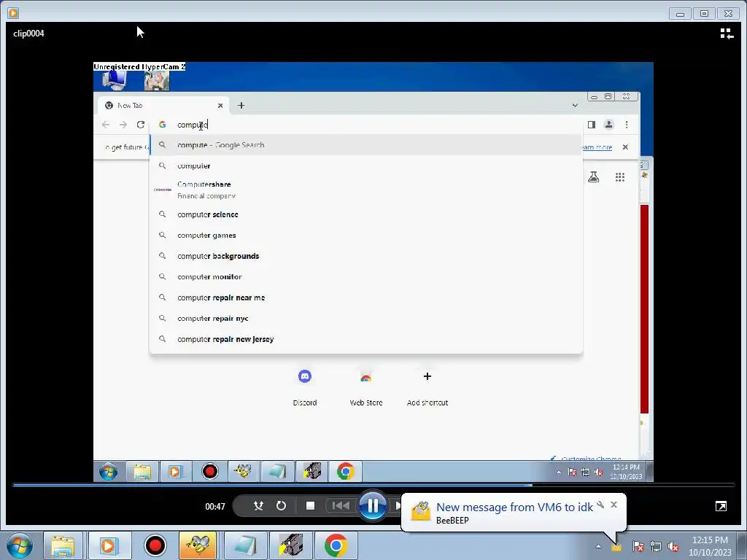The image size is (747, 560).
Task: Show hidden system tray icons
Action: pyautogui.click(x=598, y=546)
